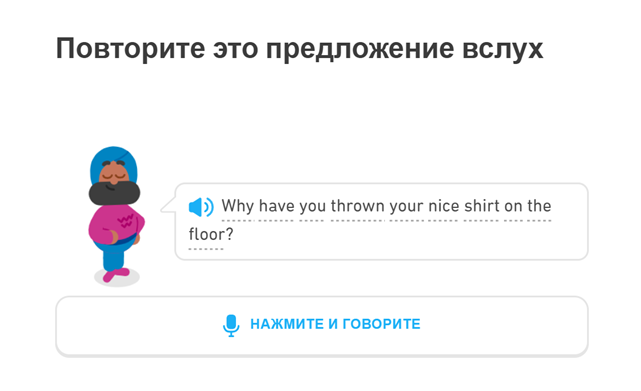Show hint for the word "thrown"
Image resolution: width=641 pixels, height=391 pixels.
click(358, 206)
